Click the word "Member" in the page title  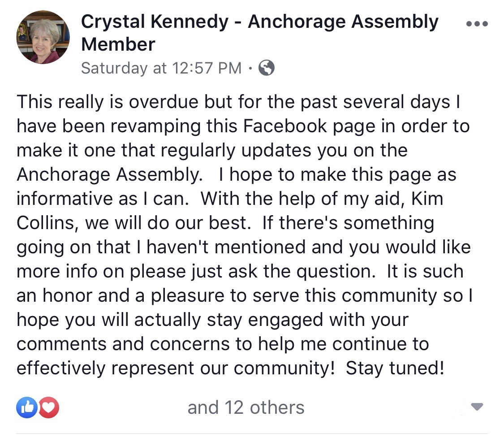[118, 44]
